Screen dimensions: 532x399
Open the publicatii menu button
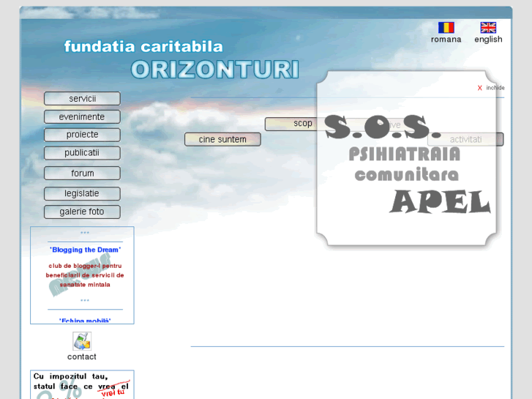coord(82,153)
